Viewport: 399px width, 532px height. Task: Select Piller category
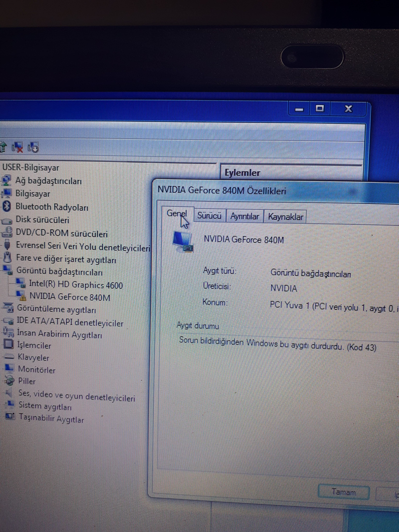pyautogui.click(x=27, y=381)
